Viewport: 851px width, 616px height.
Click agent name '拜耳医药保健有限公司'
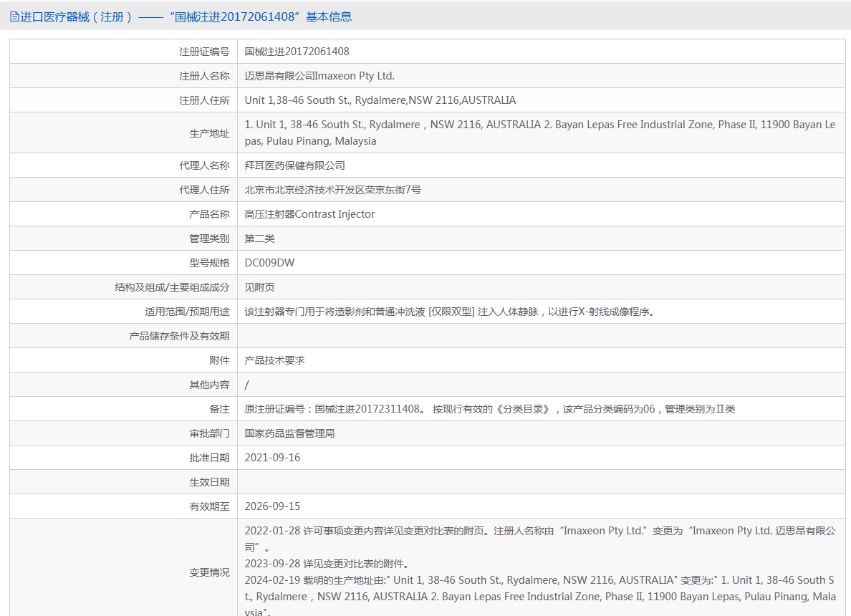(294, 165)
